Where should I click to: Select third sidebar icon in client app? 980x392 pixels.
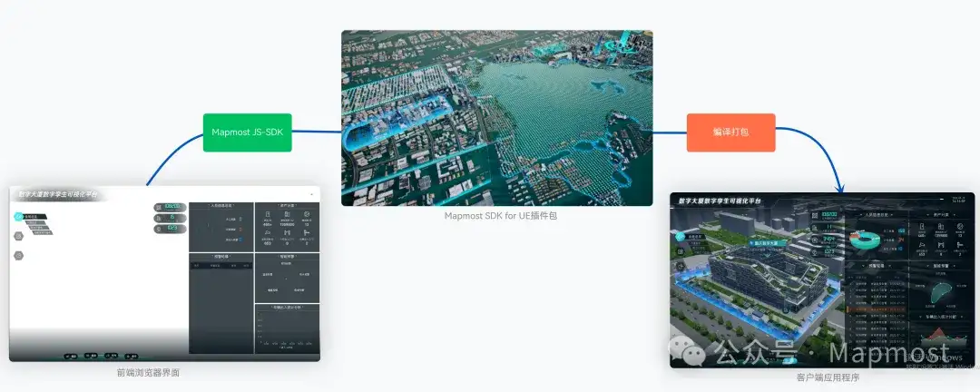point(681,266)
